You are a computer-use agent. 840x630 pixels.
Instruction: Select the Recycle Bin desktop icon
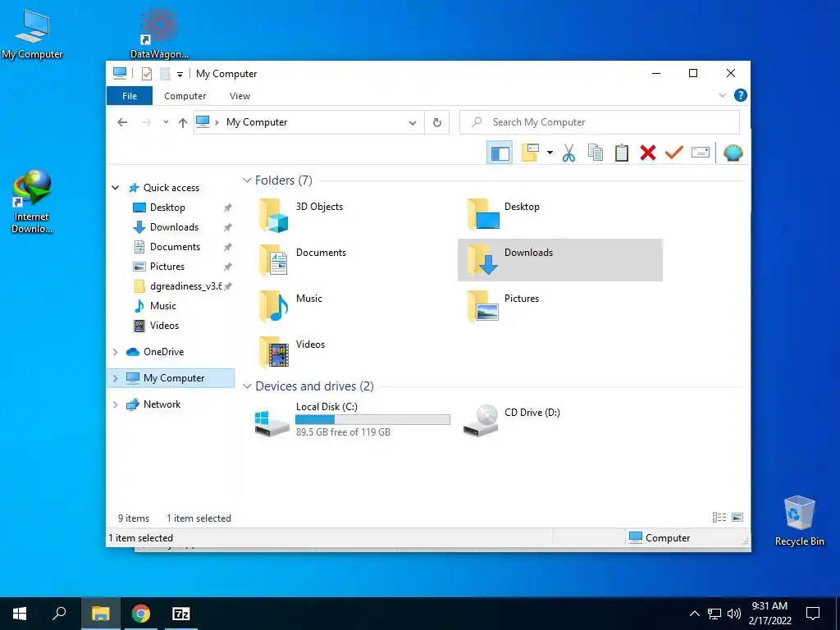tap(799, 521)
